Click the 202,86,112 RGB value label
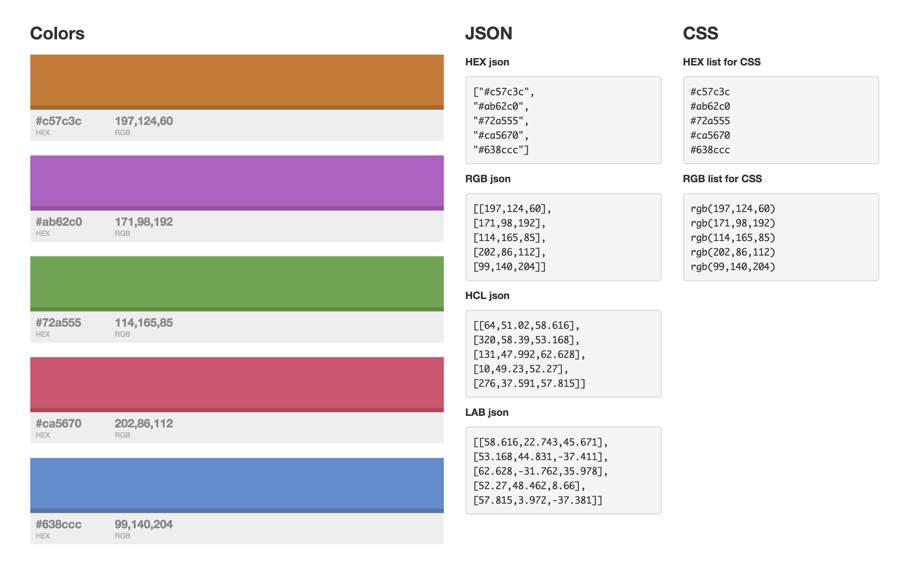This screenshot has width=908, height=572. tap(143, 423)
